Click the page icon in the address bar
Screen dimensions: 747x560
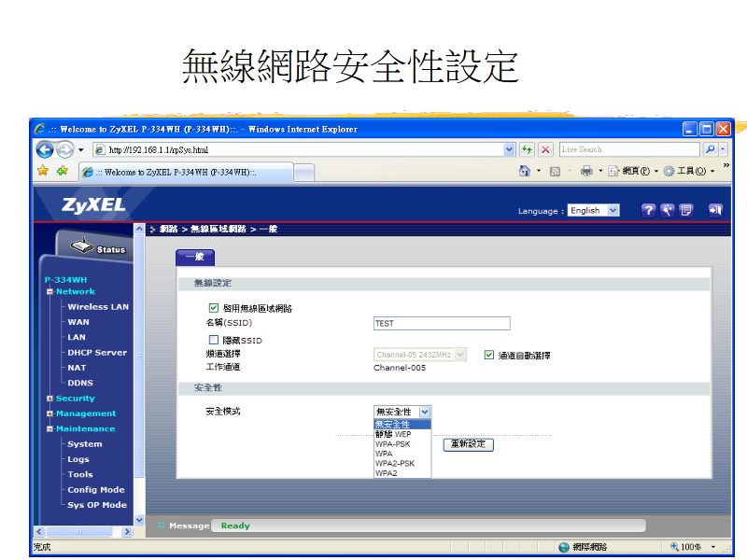(x=100, y=150)
